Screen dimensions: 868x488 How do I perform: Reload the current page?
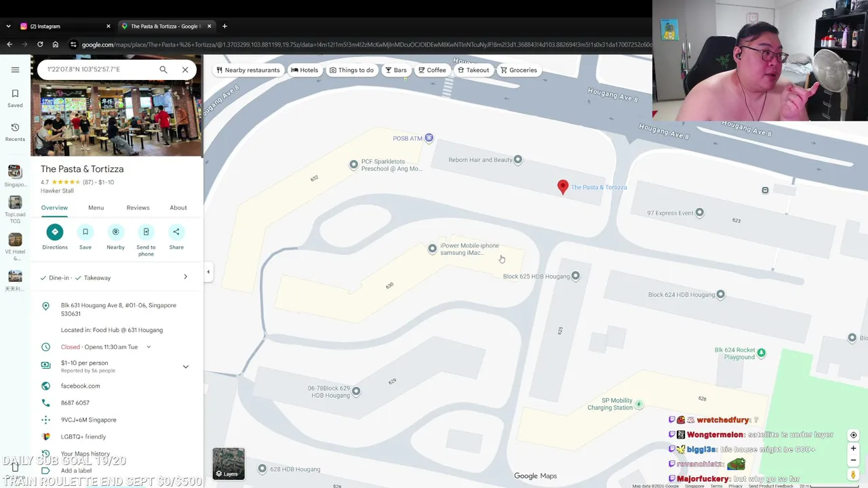click(40, 45)
